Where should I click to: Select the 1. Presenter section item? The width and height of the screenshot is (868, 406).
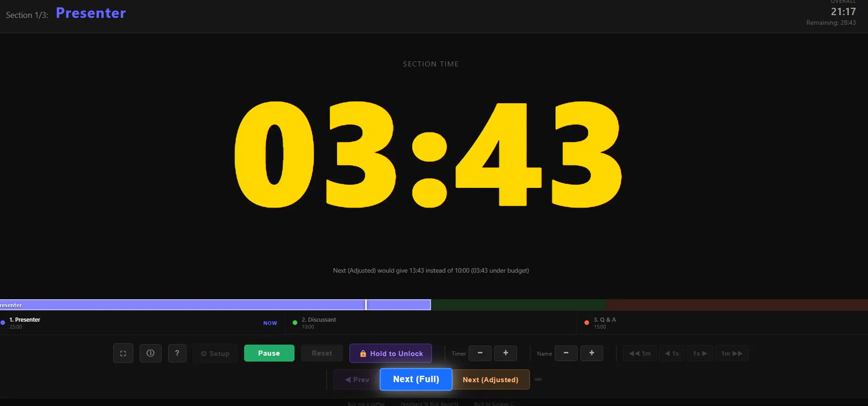coord(142,323)
